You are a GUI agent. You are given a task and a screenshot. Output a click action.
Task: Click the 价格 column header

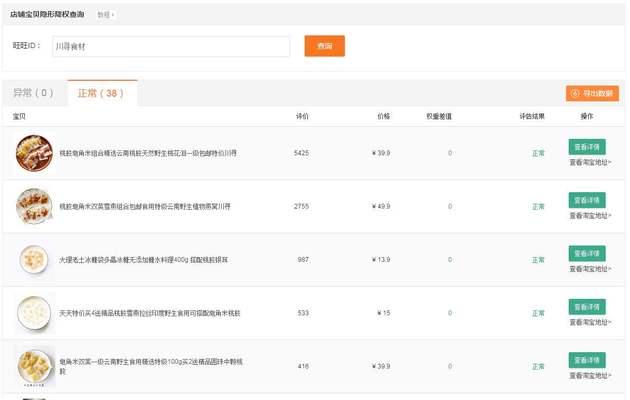(x=383, y=116)
